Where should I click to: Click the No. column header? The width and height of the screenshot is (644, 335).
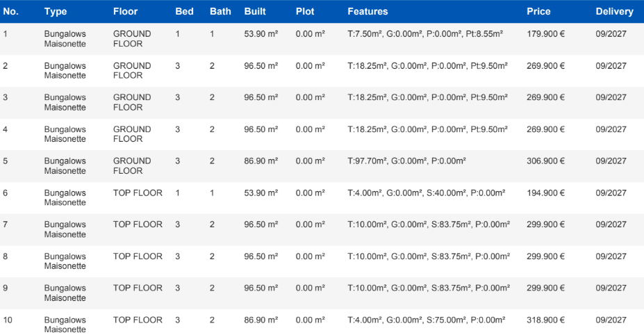pyautogui.click(x=11, y=12)
